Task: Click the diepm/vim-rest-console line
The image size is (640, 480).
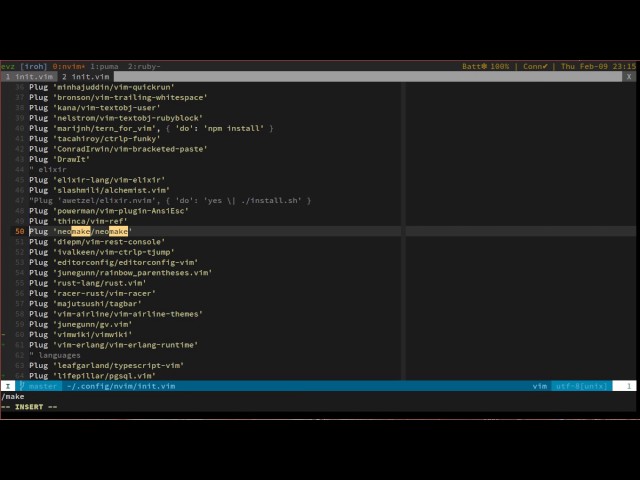Action: tap(97, 242)
